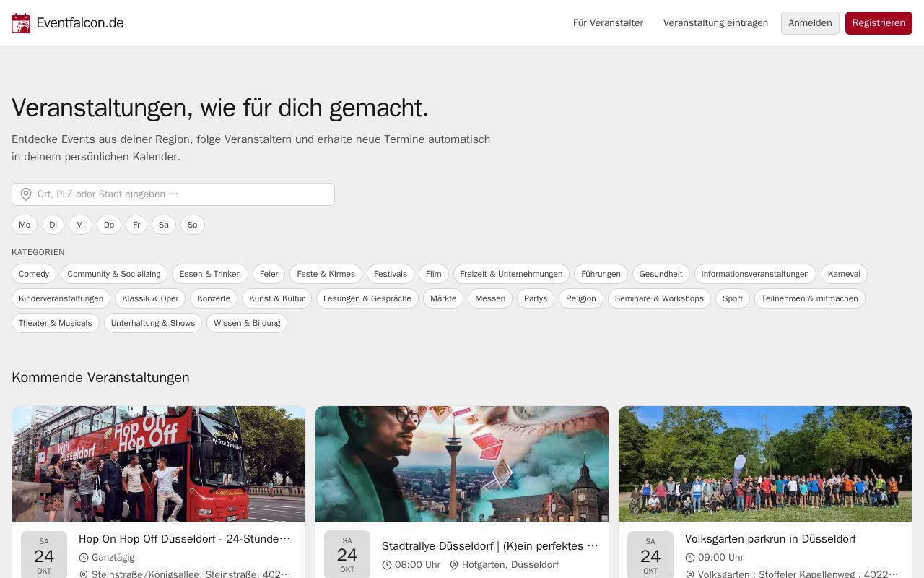Click the Kommende Veranstaltungen heading

click(x=100, y=378)
